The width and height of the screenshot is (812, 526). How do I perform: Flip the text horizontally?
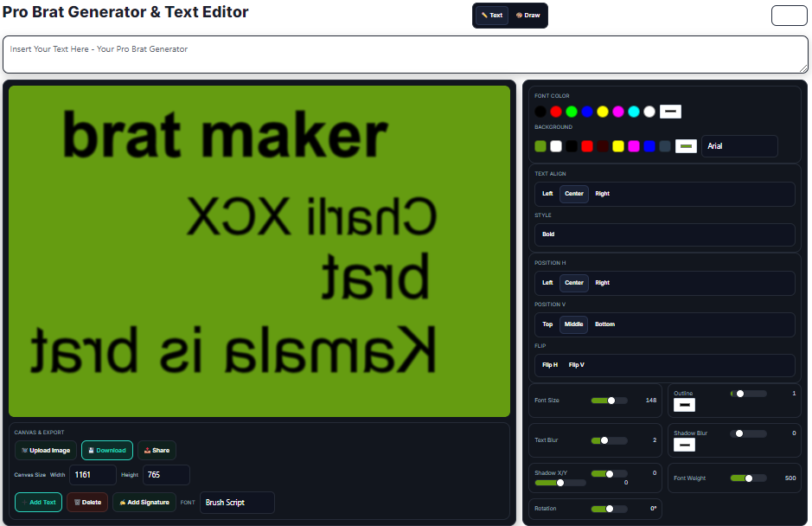(x=550, y=365)
